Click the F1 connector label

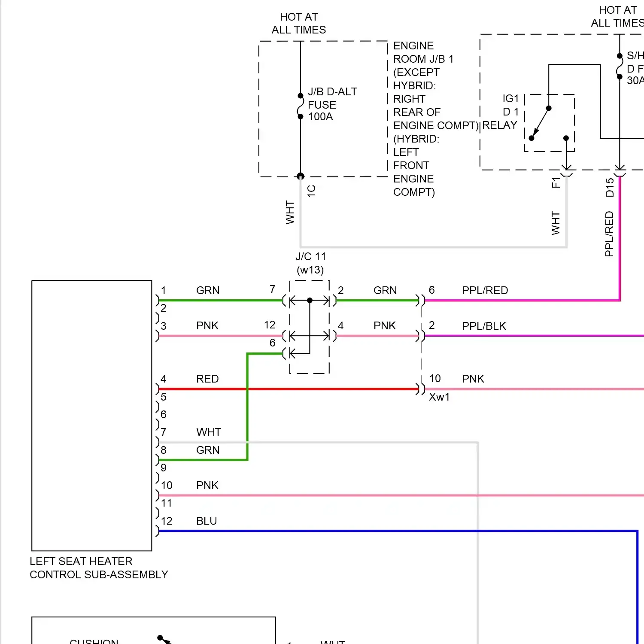tap(556, 182)
